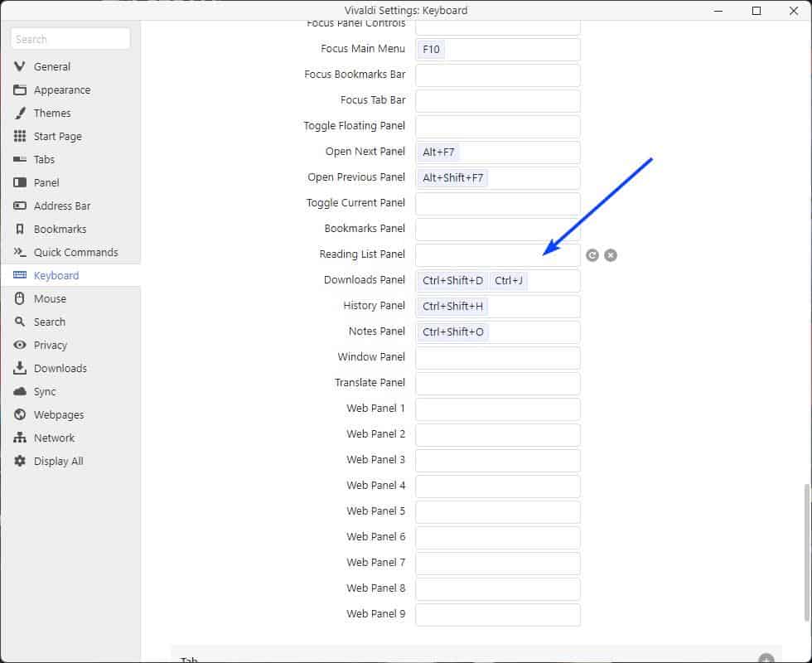Click the Ctrl+Shift+D shortcut chip
The width and height of the screenshot is (812, 663).
click(x=452, y=280)
